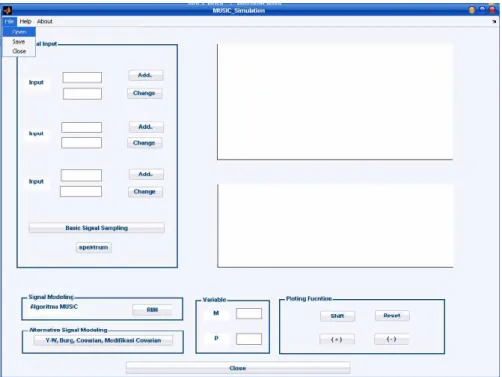Viewport: 502px width, 377px height.
Task: Click the MATLAB logo icon in title bar
Action: tap(7, 10)
